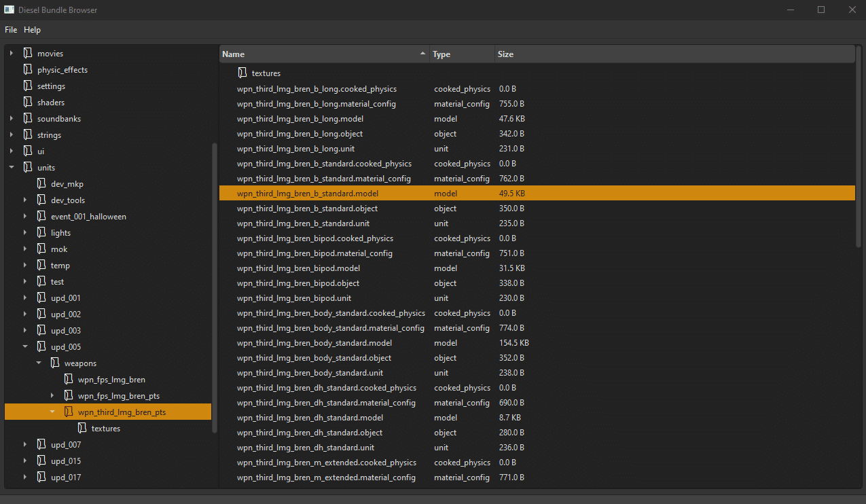Select the dev_tools folder in tree
The image size is (866, 504).
click(x=68, y=200)
